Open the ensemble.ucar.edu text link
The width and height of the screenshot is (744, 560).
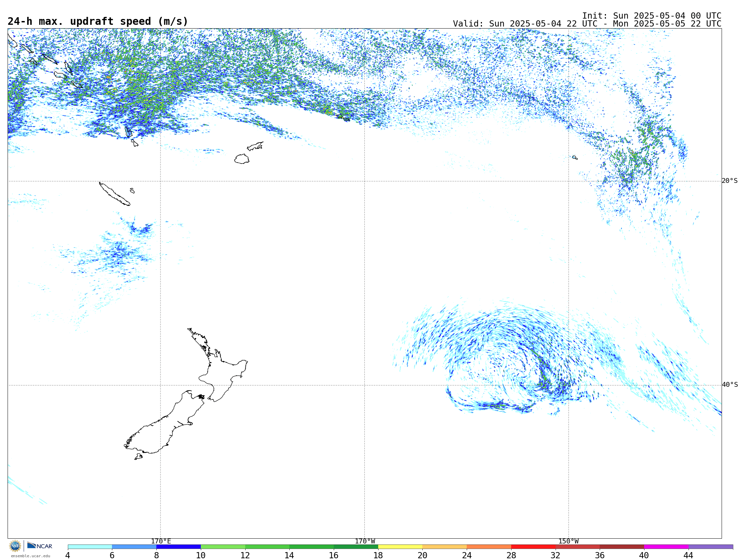point(30,556)
